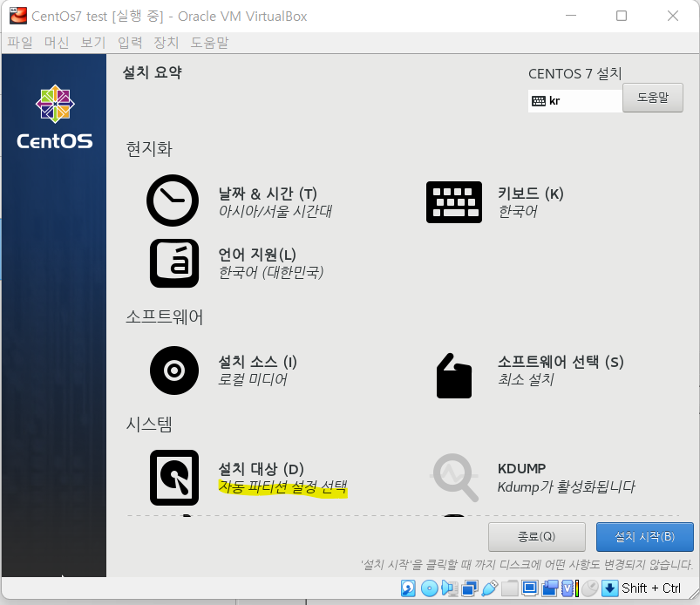Click the network status icon
700x605 pixels.
coord(469,588)
